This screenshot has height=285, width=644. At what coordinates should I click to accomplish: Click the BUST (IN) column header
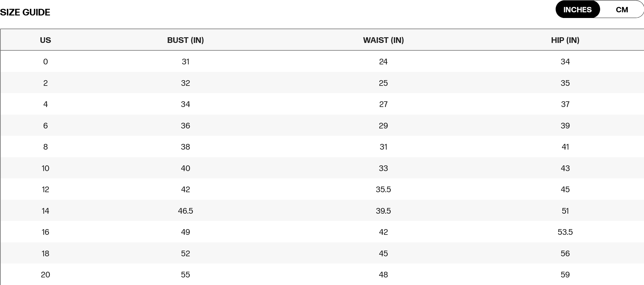point(186,40)
